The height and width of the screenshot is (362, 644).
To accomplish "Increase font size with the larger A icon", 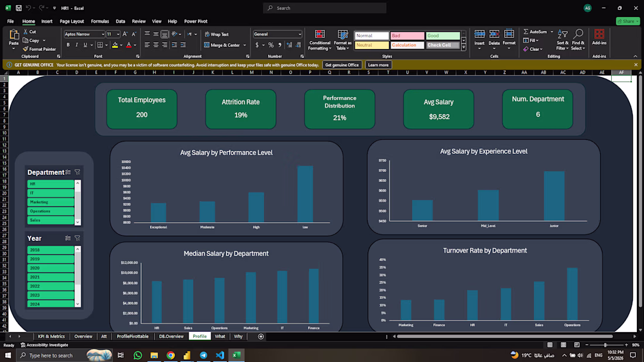I will [125, 34].
